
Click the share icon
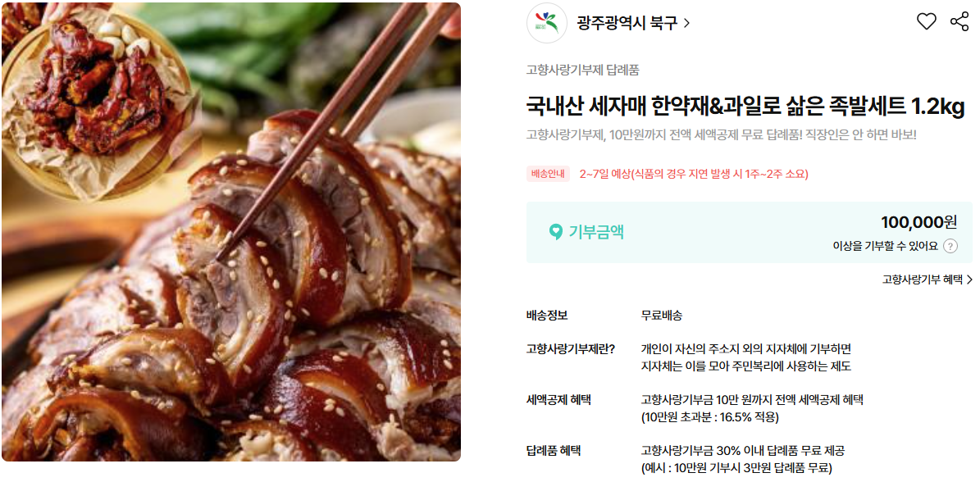tap(959, 21)
